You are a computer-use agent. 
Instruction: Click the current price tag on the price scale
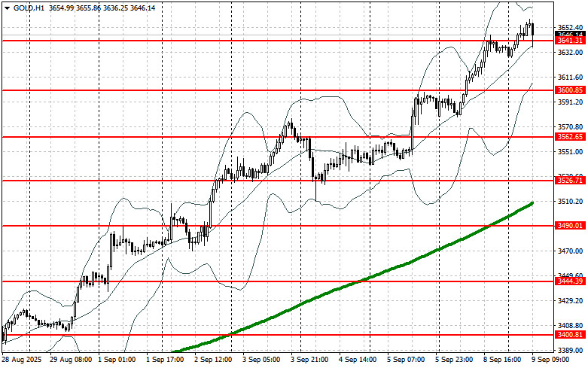(570, 34)
